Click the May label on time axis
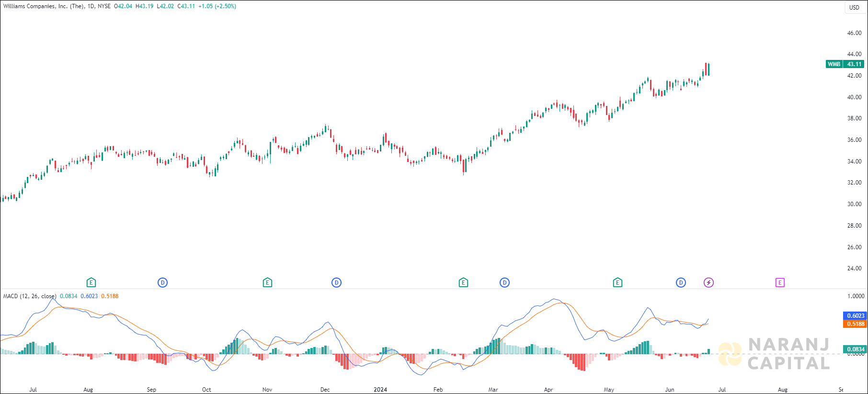The height and width of the screenshot is (394, 868). click(609, 390)
